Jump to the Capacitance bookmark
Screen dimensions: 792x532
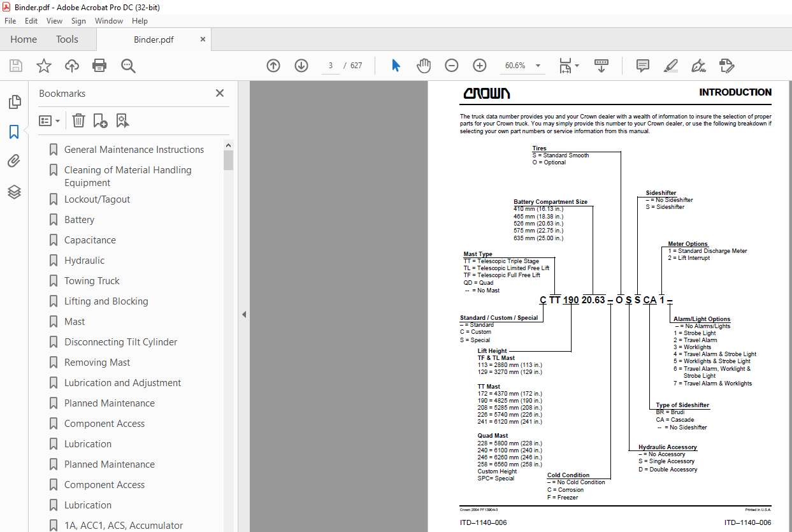pyautogui.click(x=90, y=240)
